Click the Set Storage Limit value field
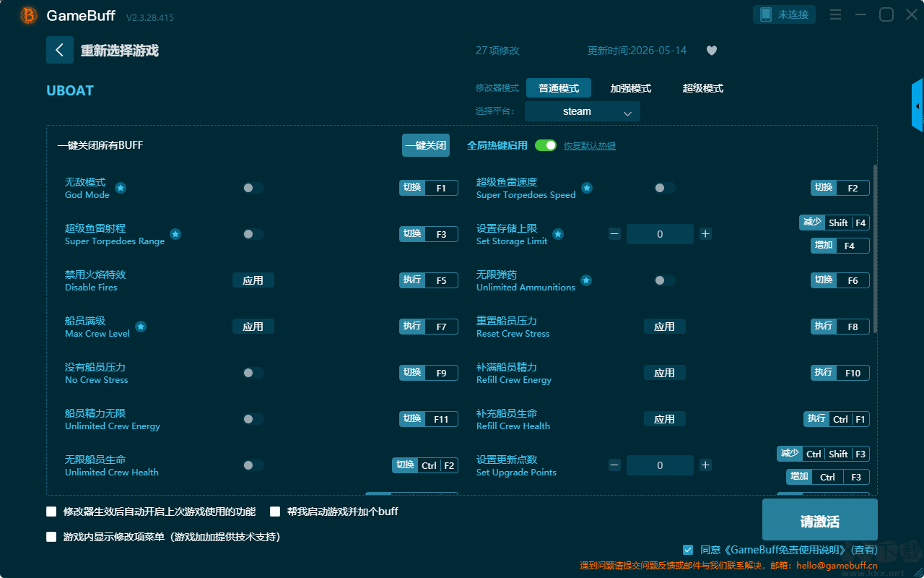 coord(660,234)
